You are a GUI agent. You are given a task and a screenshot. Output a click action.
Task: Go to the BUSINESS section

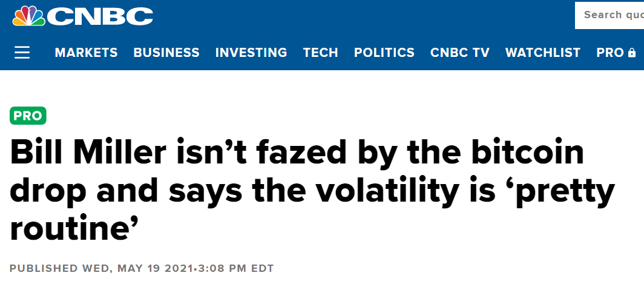(x=166, y=53)
